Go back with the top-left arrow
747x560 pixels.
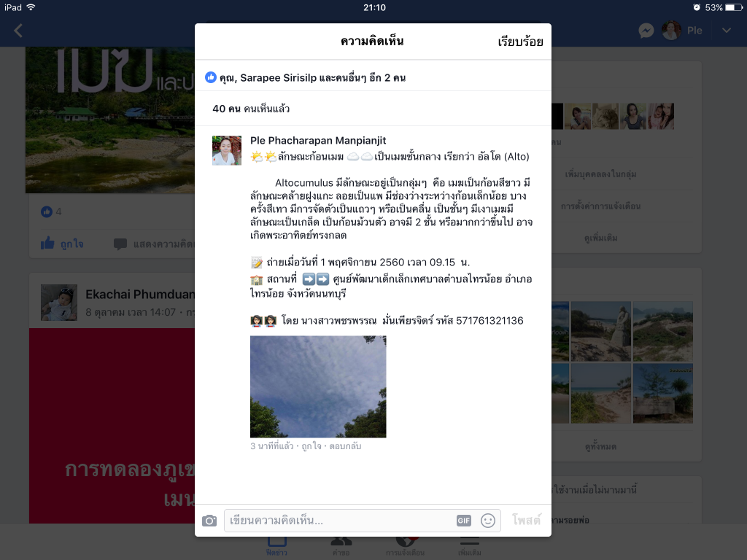tap(18, 31)
